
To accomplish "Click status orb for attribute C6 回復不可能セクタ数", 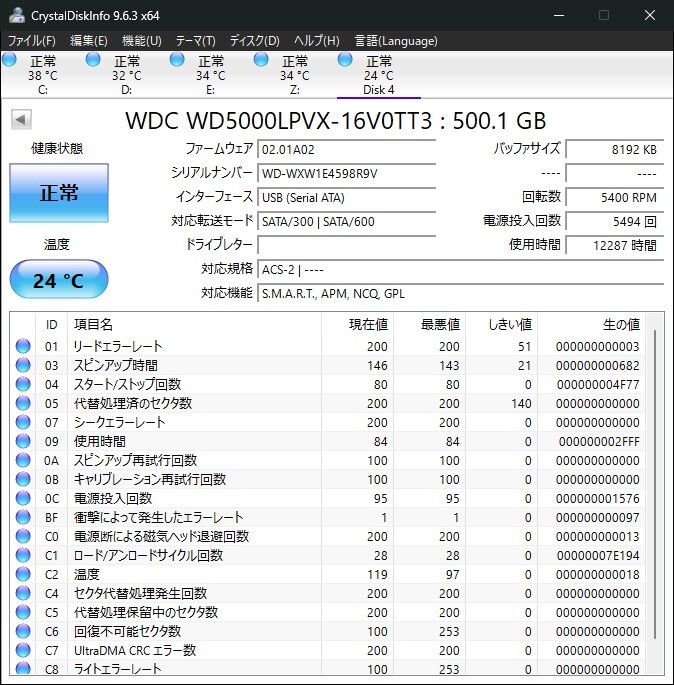I will pyautogui.click(x=23, y=631).
